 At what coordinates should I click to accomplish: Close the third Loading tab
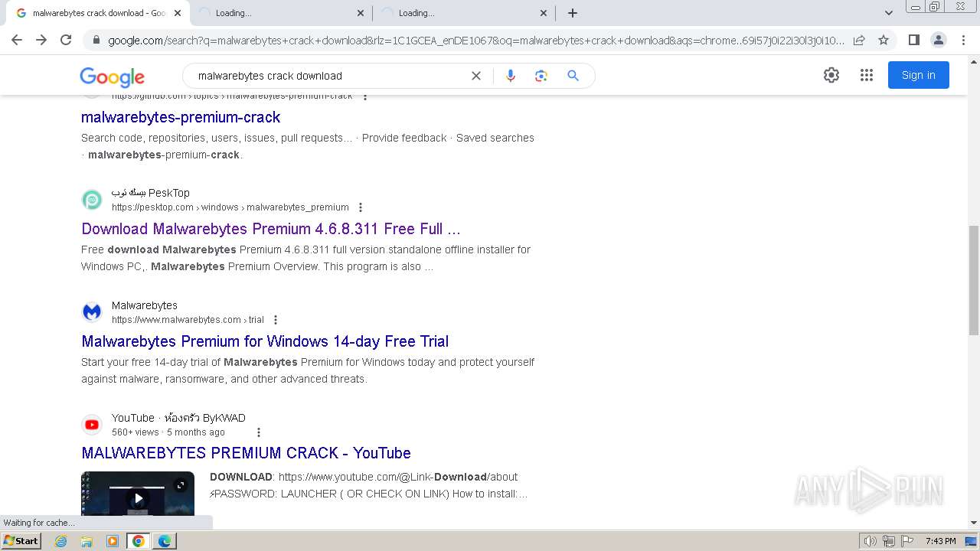[x=544, y=13]
